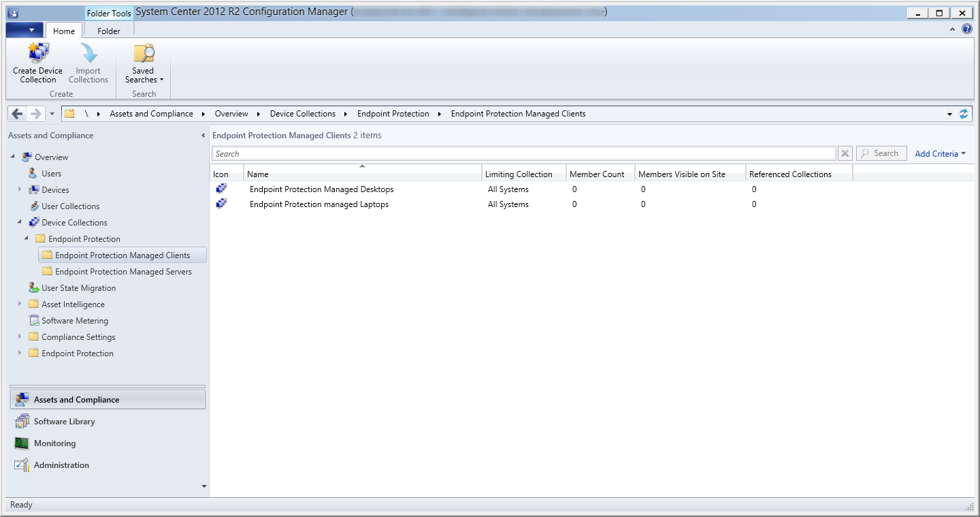Viewport: 980px width, 517px height.
Task: Click Endpoint Protection Managed Clients breadcrumb
Action: 519,114
